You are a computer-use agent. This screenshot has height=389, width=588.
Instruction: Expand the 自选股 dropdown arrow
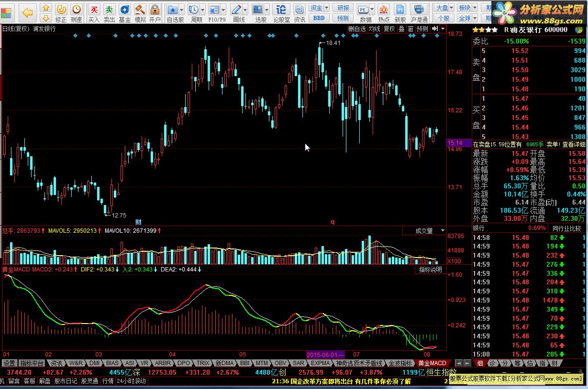(182, 10)
